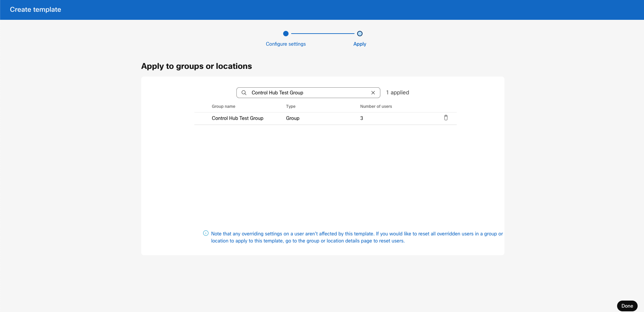This screenshot has height=312, width=644.
Task: Click the Type column header
Action: [291, 106]
